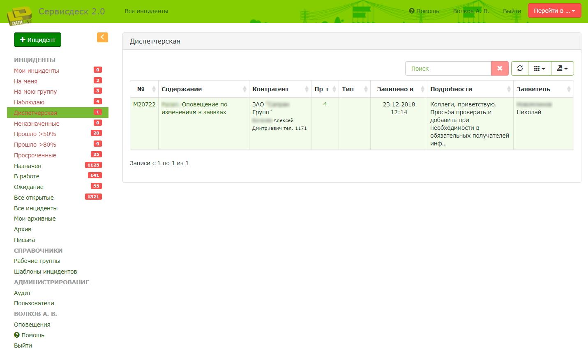Image resolution: width=588 pixels, height=364 pixels.
Task: Open 'Письма' in the sidebar
Action: pyautogui.click(x=24, y=240)
